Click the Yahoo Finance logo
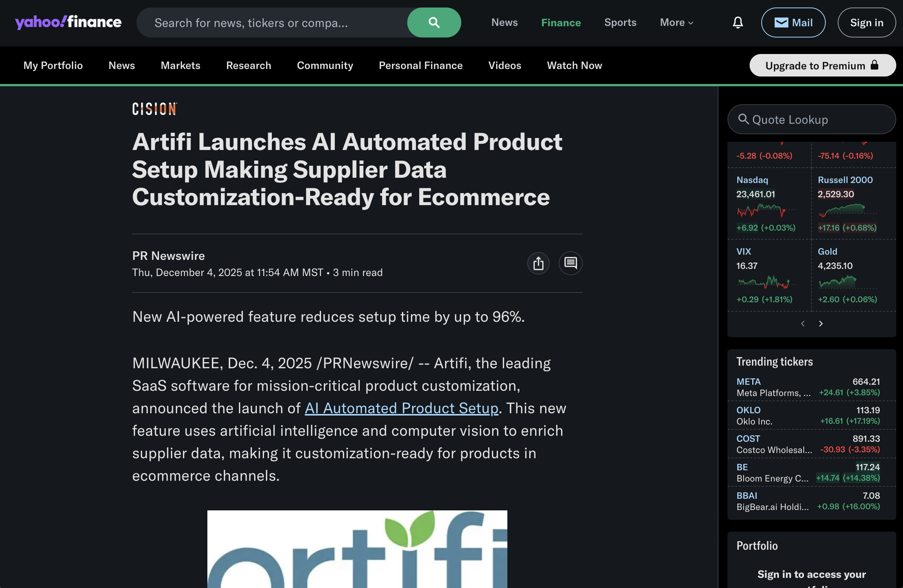This screenshot has width=903, height=588. tap(68, 22)
